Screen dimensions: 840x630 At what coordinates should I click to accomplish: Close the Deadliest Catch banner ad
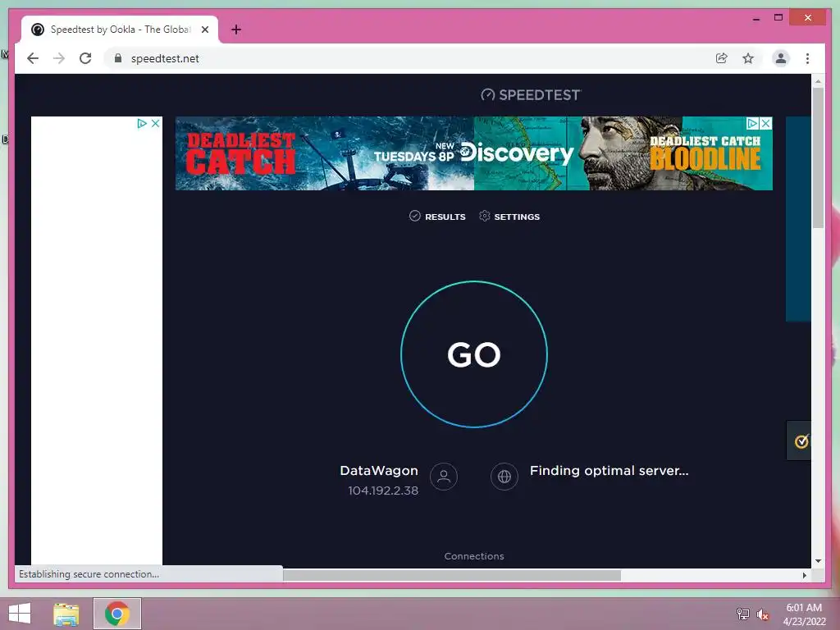(766, 123)
